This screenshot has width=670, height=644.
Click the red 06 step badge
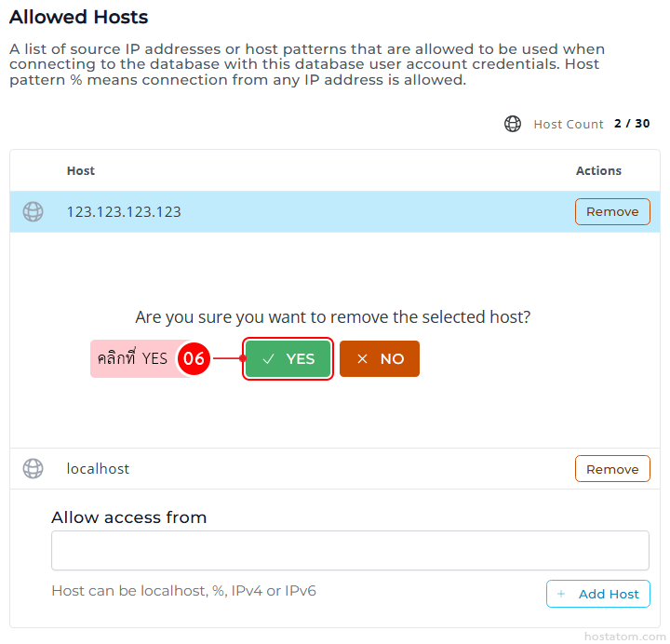click(194, 359)
